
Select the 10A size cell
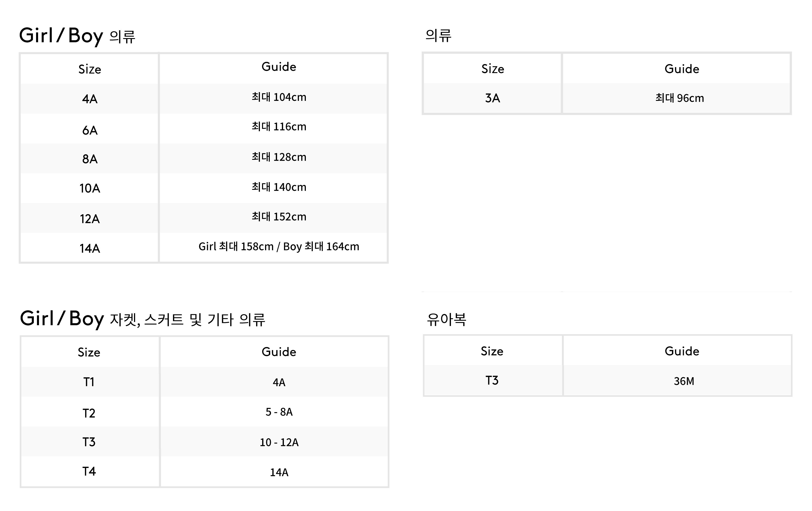pyautogui.click(x=90, y=188)
